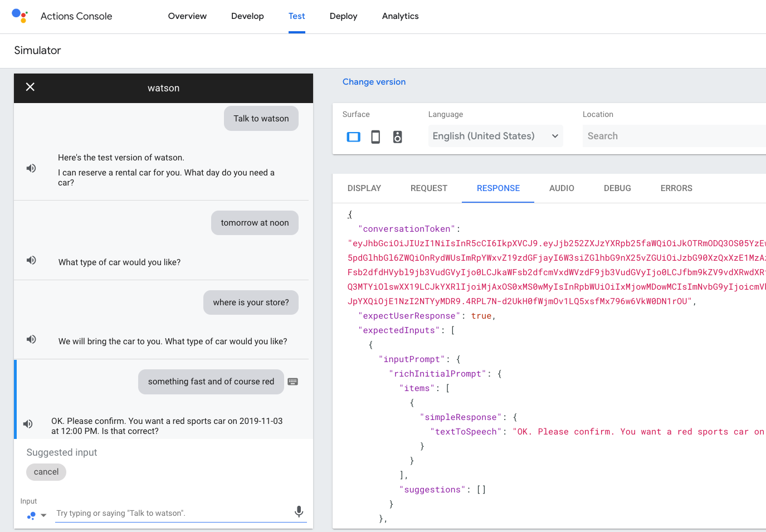This screenshot has width=766, height=532.
Task: Click 'Here's the test version of watson.' text
Action: 121,158
